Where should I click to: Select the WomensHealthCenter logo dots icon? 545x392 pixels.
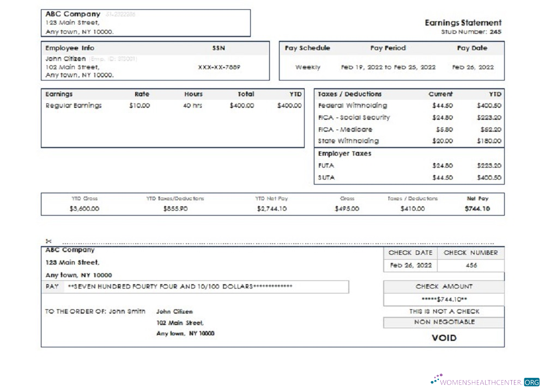coord(435,378)
